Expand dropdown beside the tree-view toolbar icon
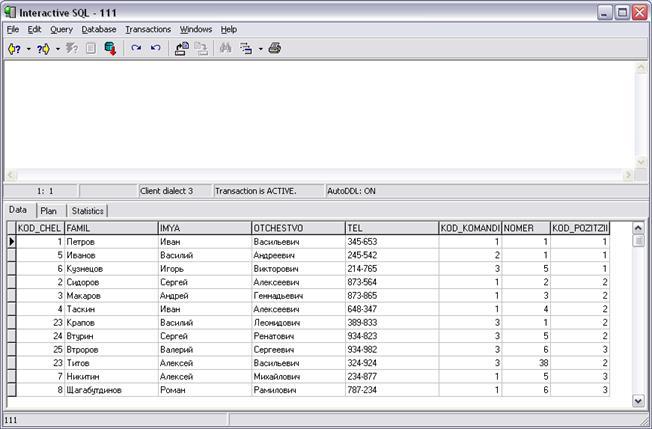This screenshot has width=652, height=429. click(x=260, y=48)
